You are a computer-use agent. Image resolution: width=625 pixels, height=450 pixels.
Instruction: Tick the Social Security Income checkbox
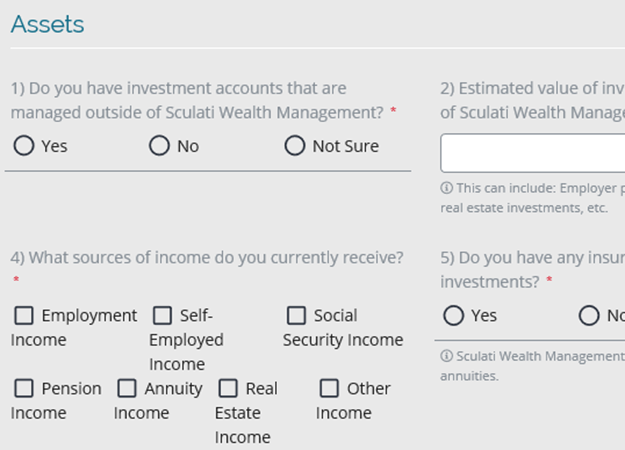[x=296, y=315]
